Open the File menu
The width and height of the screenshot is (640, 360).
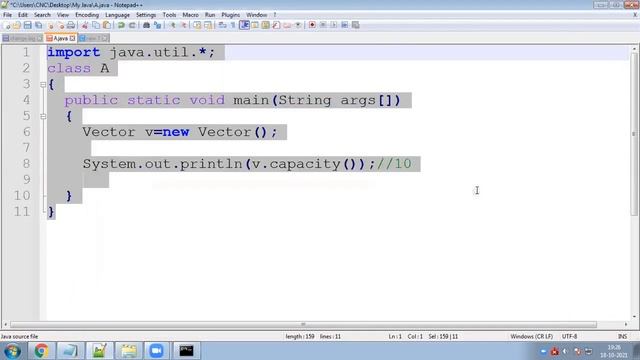7,15
